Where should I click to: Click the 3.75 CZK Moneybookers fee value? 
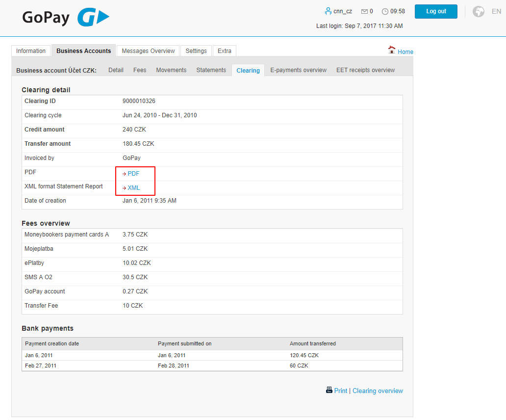tap(135, 235)
